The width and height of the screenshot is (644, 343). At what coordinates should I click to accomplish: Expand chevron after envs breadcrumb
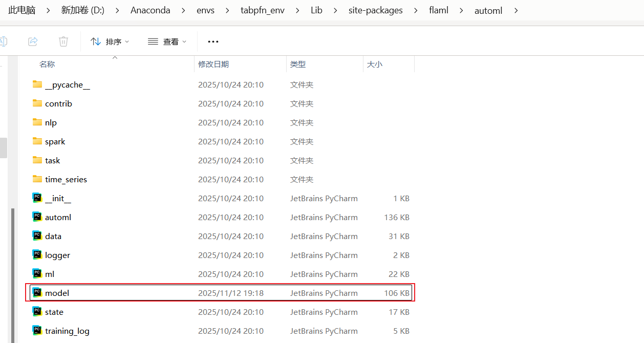228,10
